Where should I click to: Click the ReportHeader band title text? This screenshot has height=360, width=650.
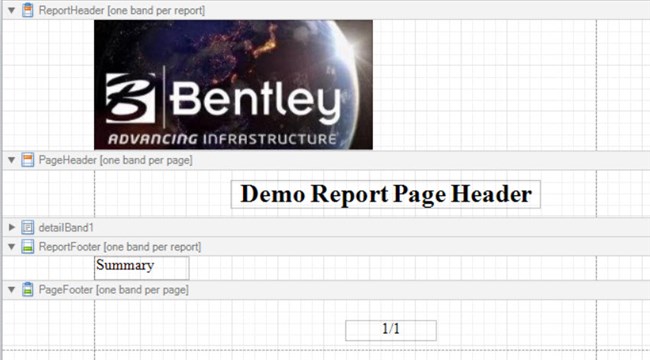pyautogui.click(x=121, y=10)
